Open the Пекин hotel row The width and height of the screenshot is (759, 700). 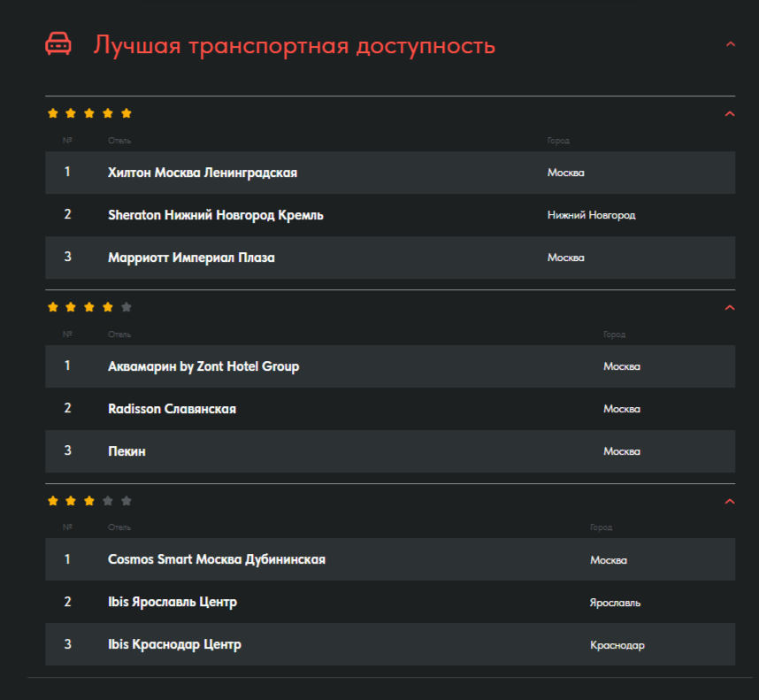click(390, 451)
